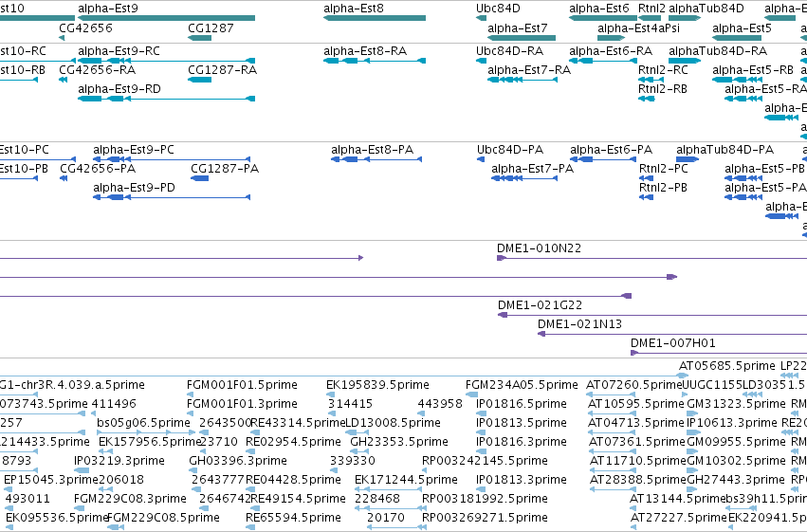Select the alpha-Est9 gene label

108,9
